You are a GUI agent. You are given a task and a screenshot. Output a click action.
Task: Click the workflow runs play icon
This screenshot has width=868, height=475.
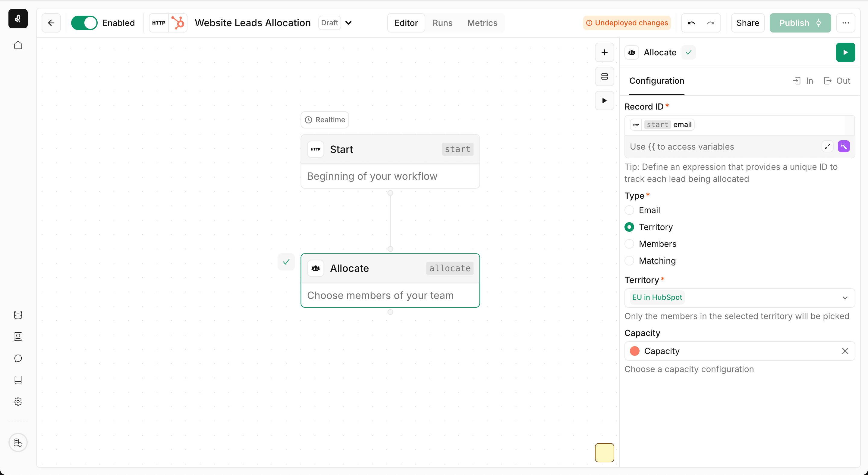tap(605, 101)
